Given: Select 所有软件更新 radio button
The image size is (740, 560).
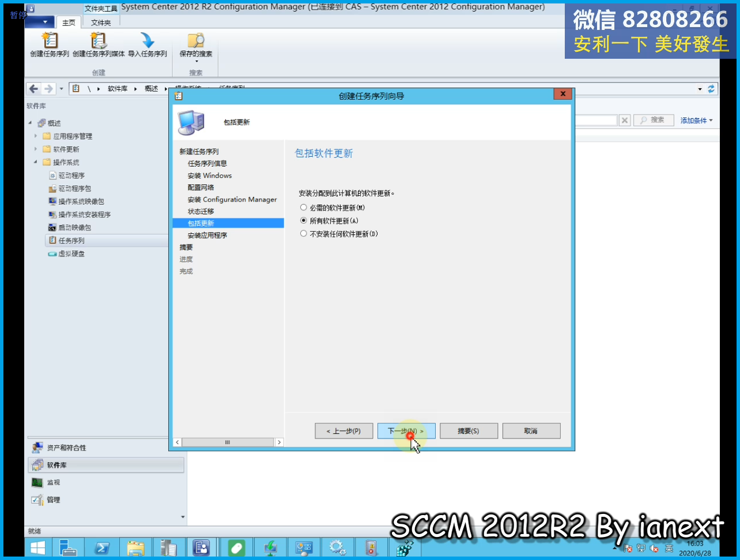Looking at the screenshot, I should tap(304, 221).
